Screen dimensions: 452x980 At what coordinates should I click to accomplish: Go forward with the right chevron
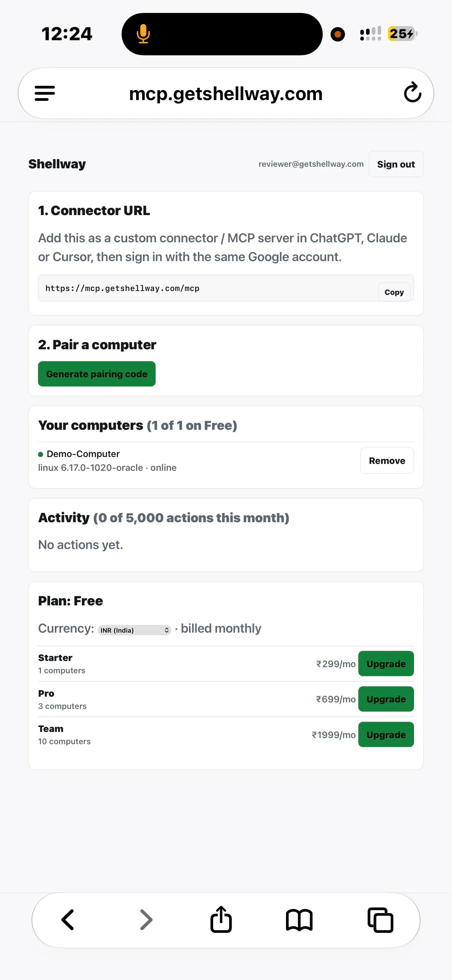click(x=146, y=919)
